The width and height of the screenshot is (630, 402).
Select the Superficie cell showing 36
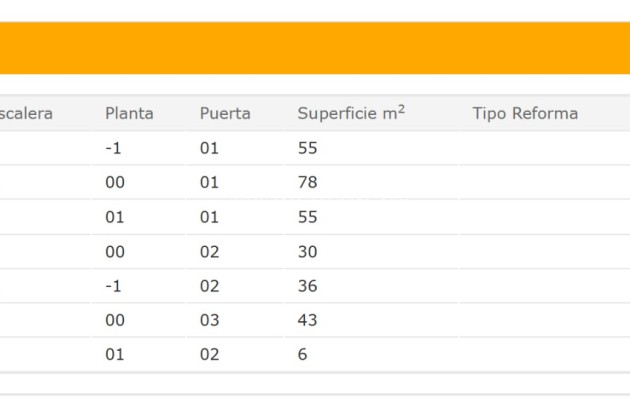tap(308, 286)
